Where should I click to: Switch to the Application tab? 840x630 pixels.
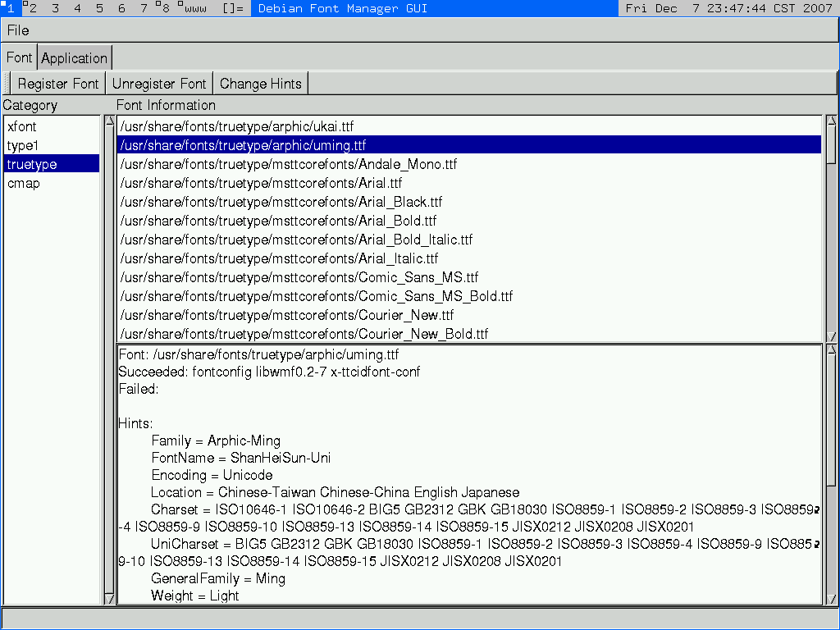tap(75, 58)
